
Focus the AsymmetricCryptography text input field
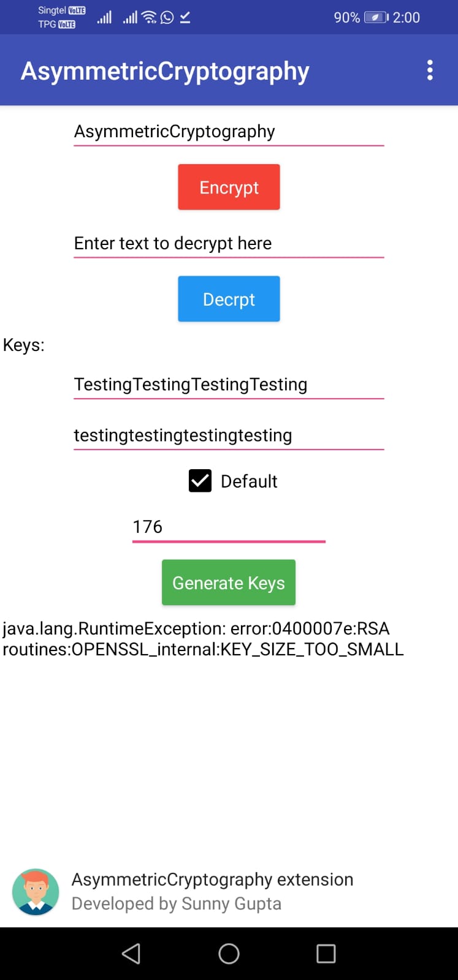[x=229, y=132]
